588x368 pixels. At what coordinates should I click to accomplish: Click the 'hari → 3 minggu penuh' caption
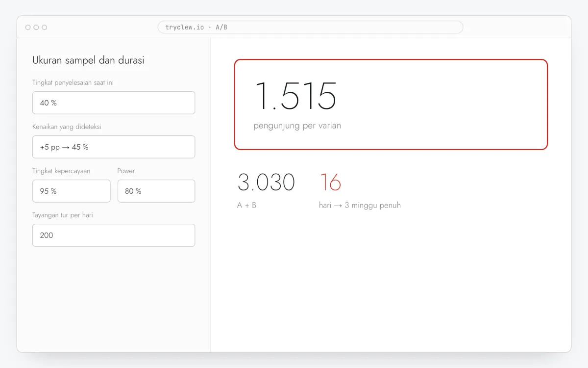coord(360,205)
